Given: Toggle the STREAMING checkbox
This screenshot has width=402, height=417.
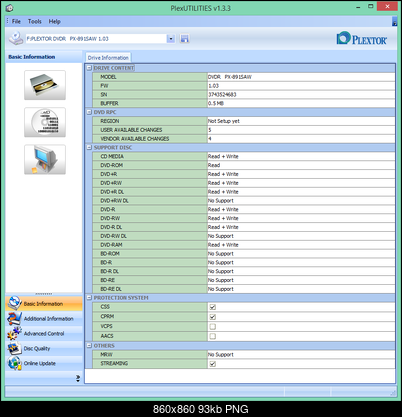Looking at the screenshot, I should (x=213, y=364).
